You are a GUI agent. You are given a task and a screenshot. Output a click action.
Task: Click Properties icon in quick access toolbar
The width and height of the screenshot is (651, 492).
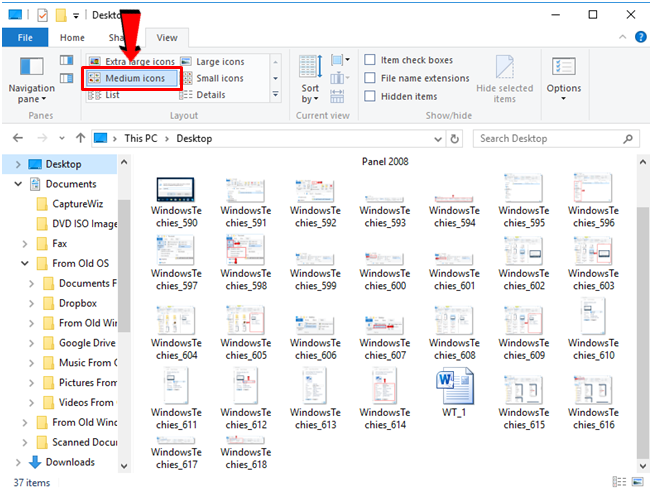click(x=42, y=16)
